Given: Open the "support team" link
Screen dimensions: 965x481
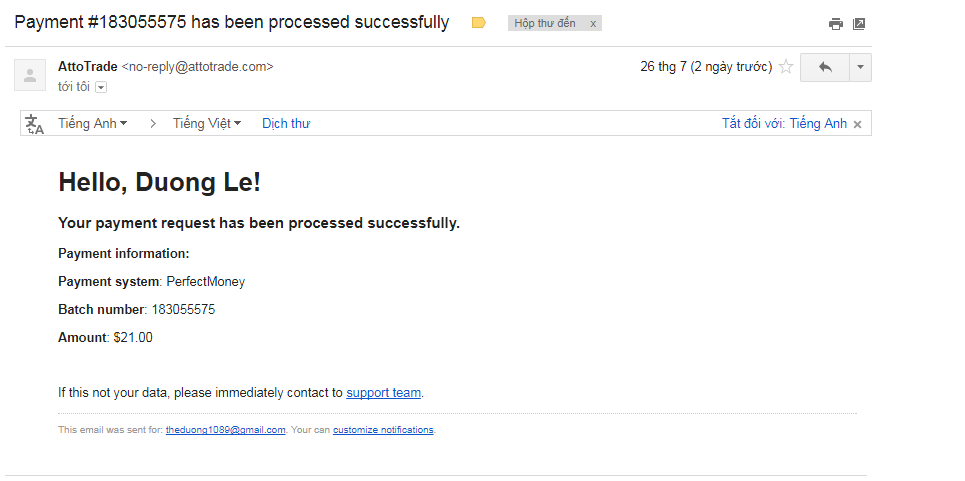Looking at the screenshot, I should (383, 393).
